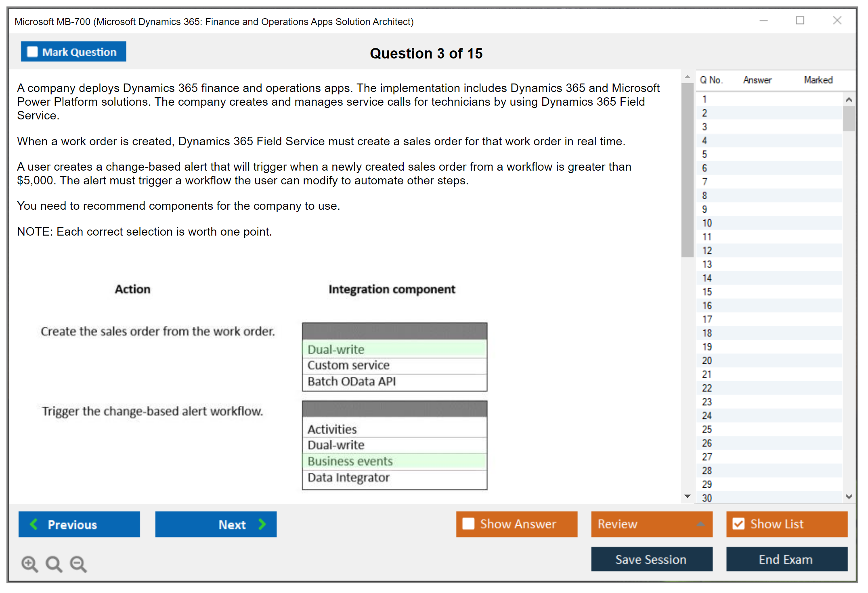Select question 12 in the list

point(707,251)
